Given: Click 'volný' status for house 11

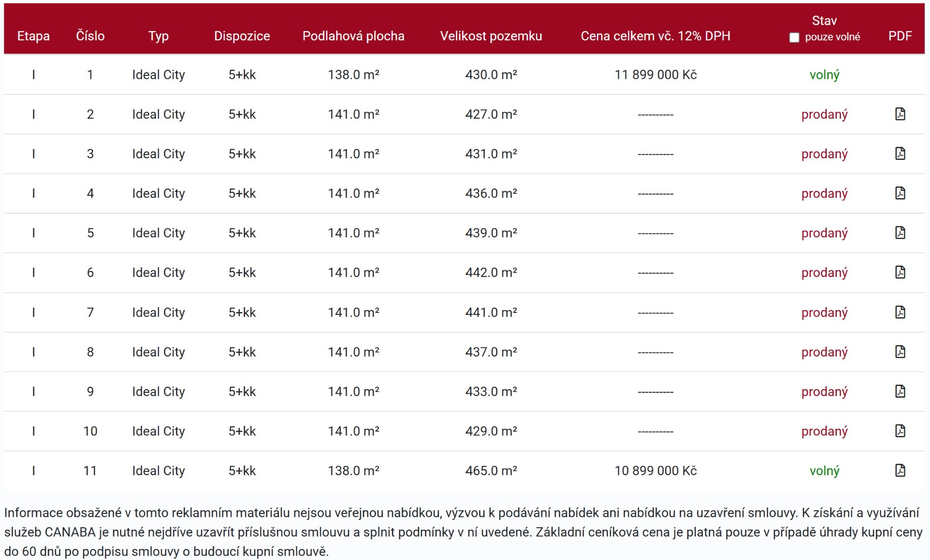Looking at the screenshot, I should (x=824, y=470).
